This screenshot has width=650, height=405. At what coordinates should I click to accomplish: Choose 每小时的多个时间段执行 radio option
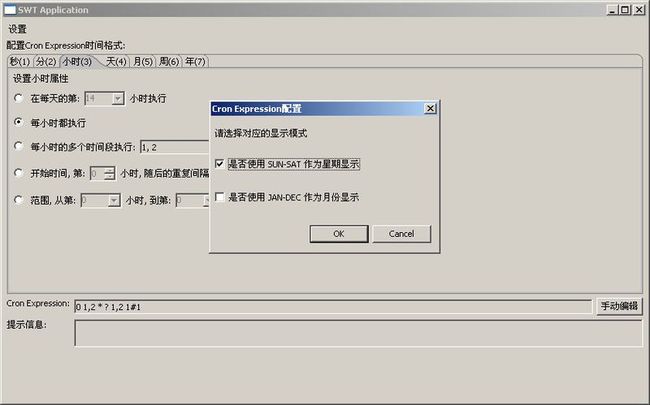click(18, 146)
